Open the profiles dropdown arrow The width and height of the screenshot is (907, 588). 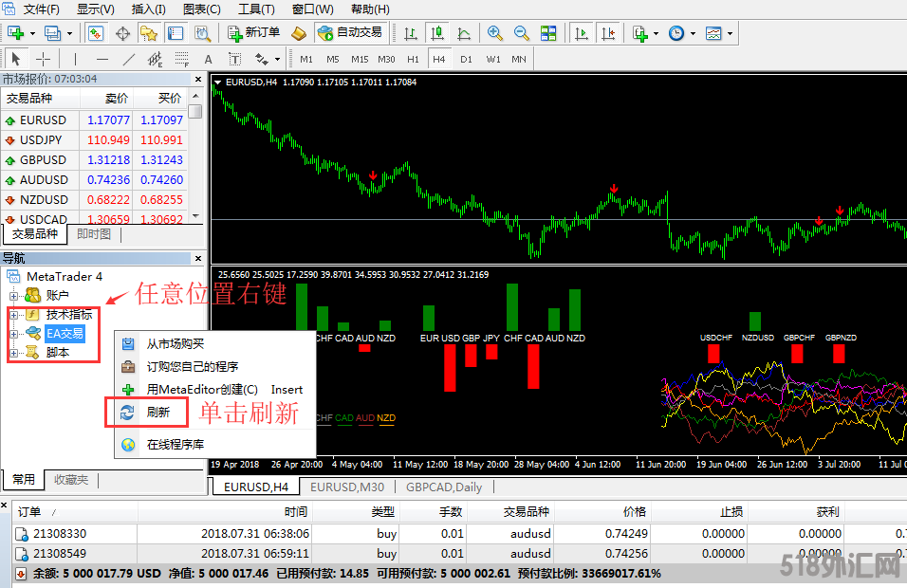pos(69,33)
